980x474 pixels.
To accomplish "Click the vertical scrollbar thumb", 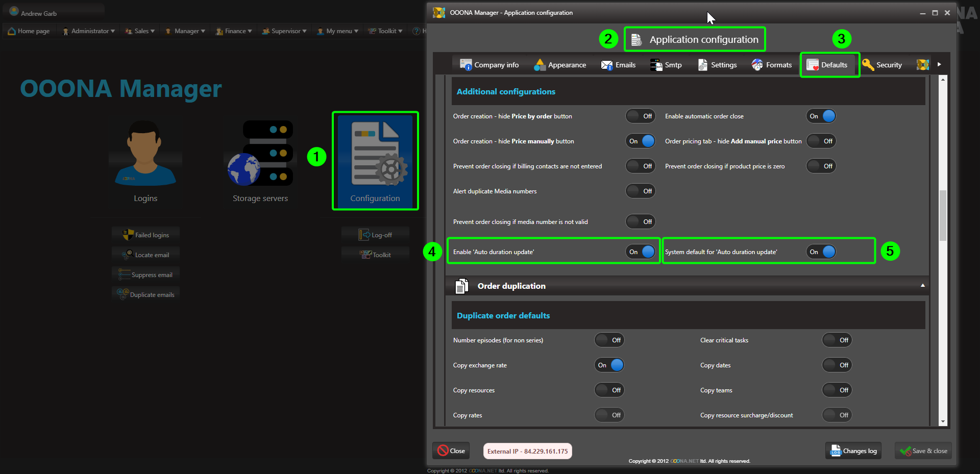I will pos(943,214).
